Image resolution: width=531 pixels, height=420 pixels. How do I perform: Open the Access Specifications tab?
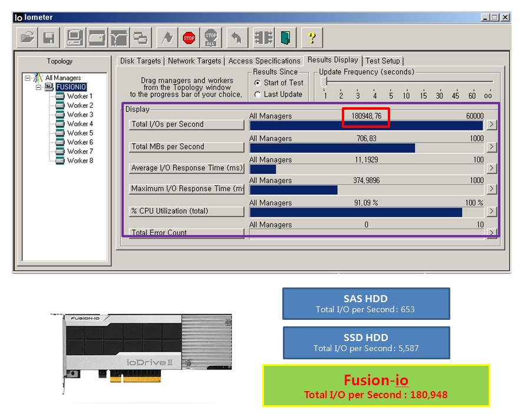point(264,61)
